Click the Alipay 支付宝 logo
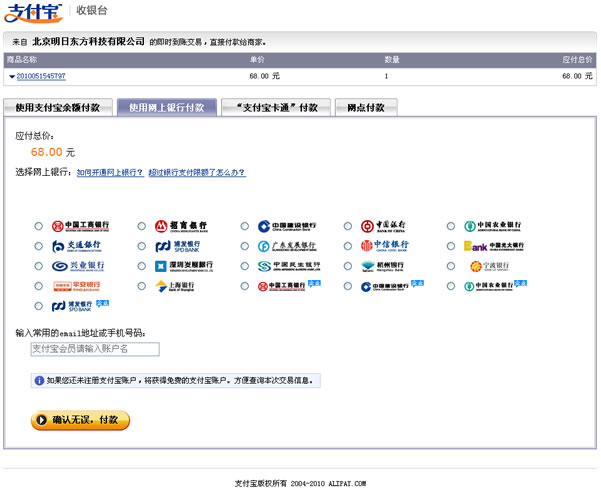Screen dimensions: 601x492 33,13
